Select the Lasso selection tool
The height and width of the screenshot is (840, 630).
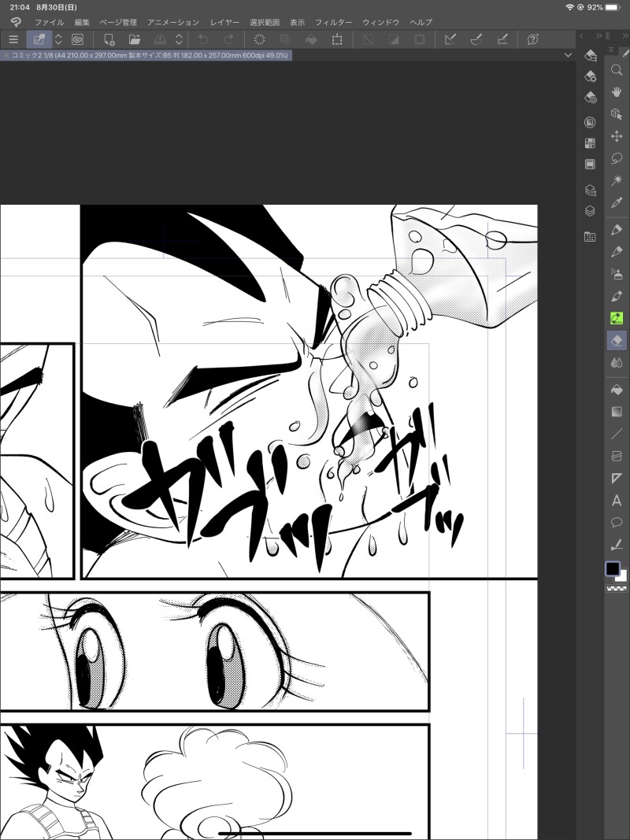[616, 158]
